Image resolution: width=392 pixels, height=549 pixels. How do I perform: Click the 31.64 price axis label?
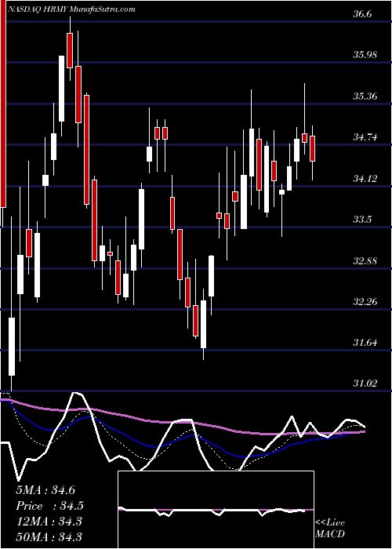click(x=365, y=343)
